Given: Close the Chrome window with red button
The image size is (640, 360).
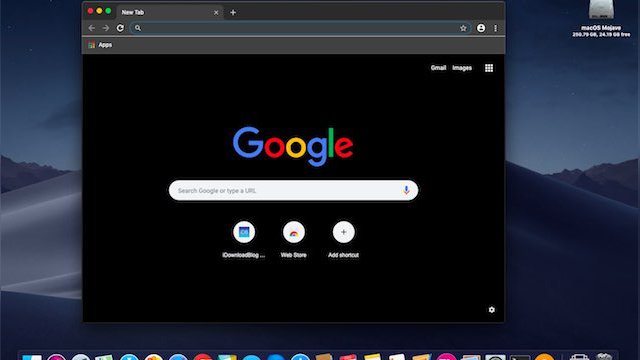Looking at the screenshot, I should [90, 11].
